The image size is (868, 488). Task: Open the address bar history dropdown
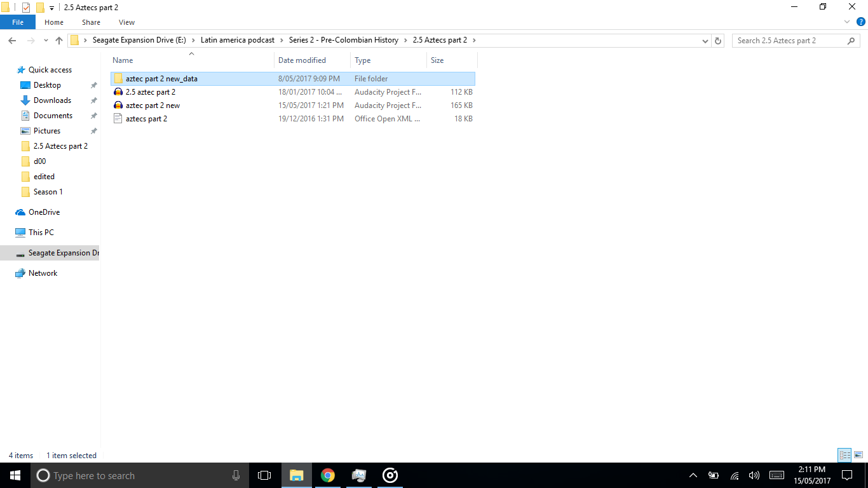[x=705, y=41]
